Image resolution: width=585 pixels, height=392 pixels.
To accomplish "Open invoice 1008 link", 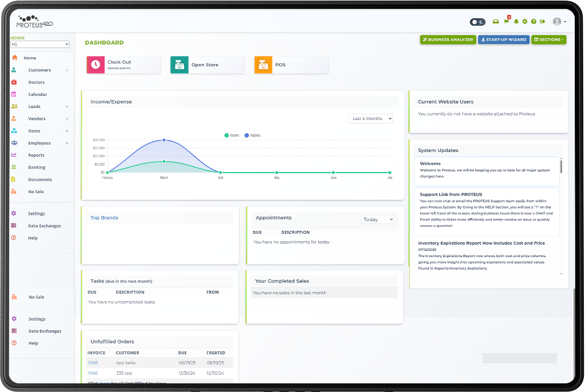I will coord(93,363).
